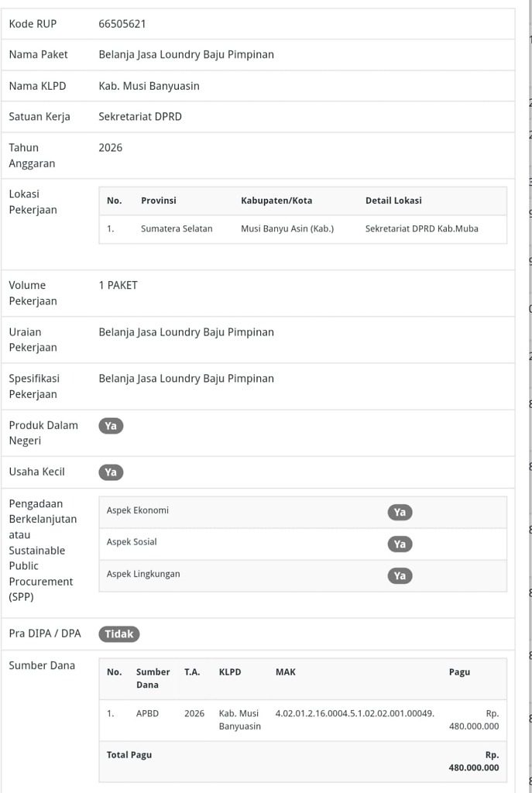This screenshot has width=532, height=793.
Task: Click the MAK column header
Action: [x=285, y=672]
